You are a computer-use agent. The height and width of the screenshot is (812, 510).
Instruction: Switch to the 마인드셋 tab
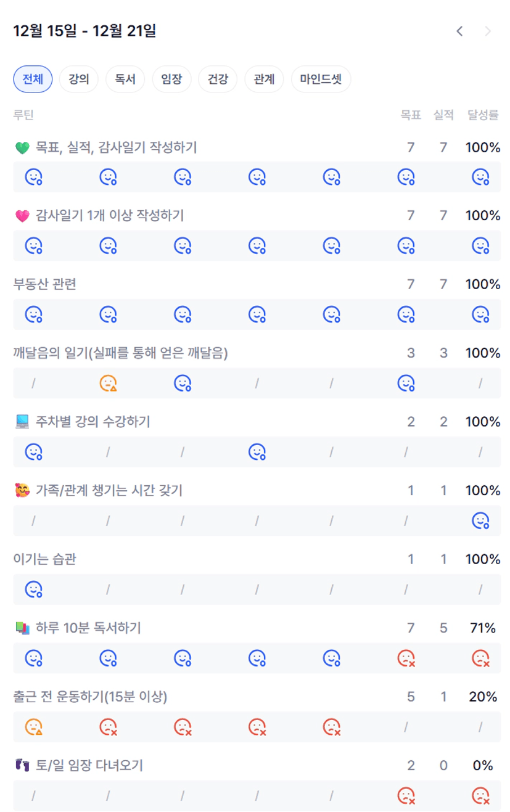click(321, 79)
